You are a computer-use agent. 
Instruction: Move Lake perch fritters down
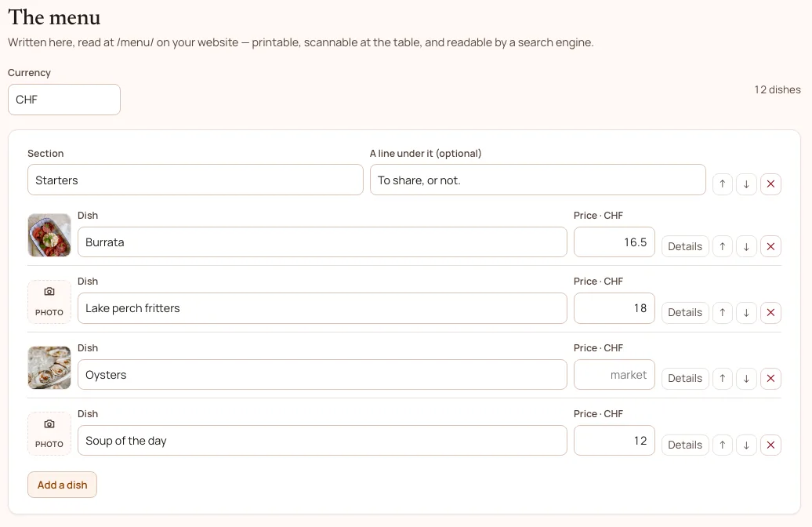[746, 312]
